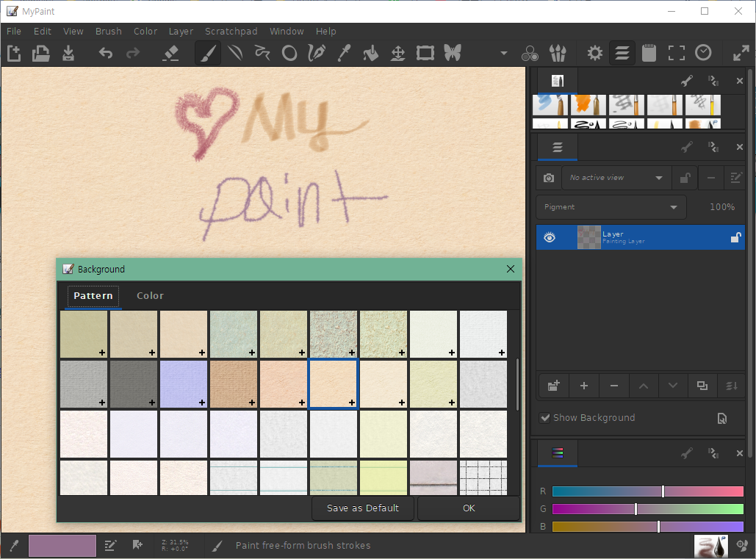The image size is (756, 559).
Task: Click the Background dialog pattern scrollbar
Action: click(517, 384)
